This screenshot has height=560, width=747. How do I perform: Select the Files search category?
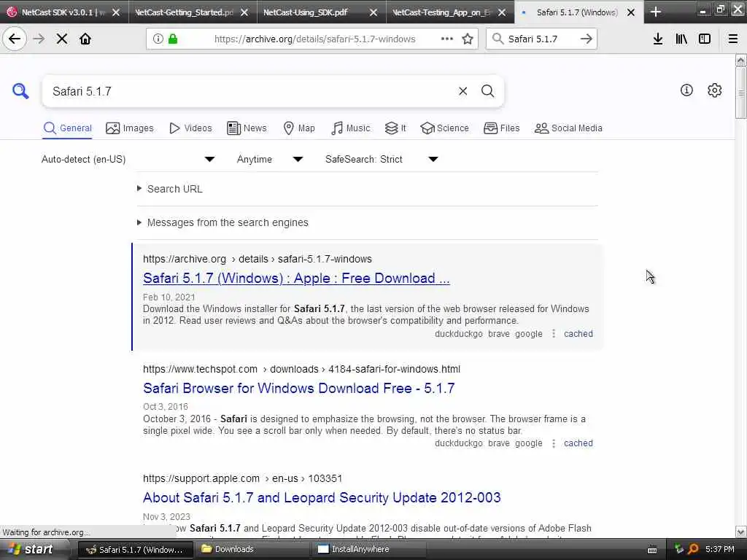(x=502, y=128)
